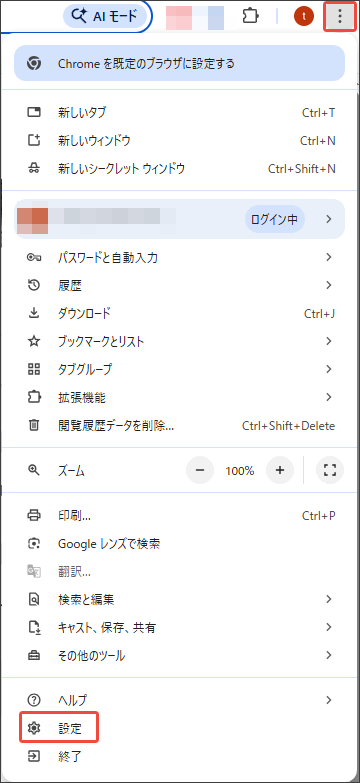The image size is (360, 783).
Task: Click the incognito icon beside シークレット ウィンドウ
Action: 33,169
